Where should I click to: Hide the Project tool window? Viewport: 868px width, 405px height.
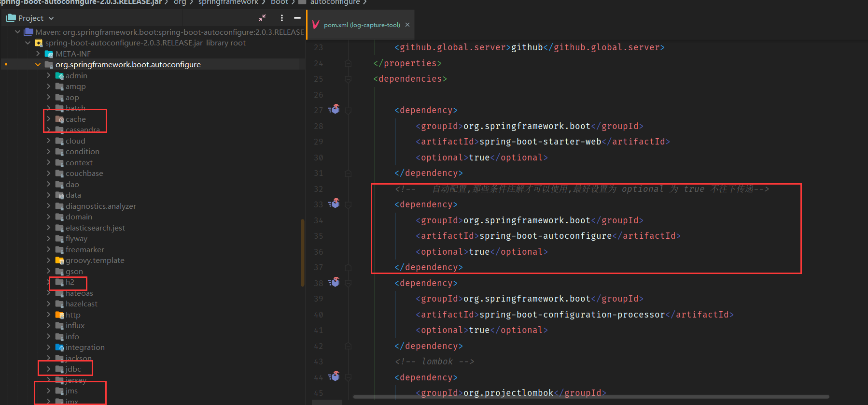297,18
